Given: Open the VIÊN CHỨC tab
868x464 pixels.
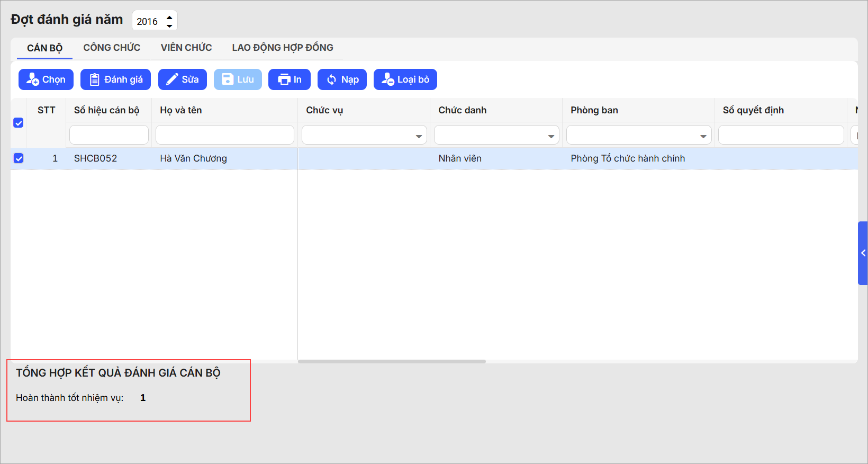Looking at the screenshot, I should pos(186,48).
